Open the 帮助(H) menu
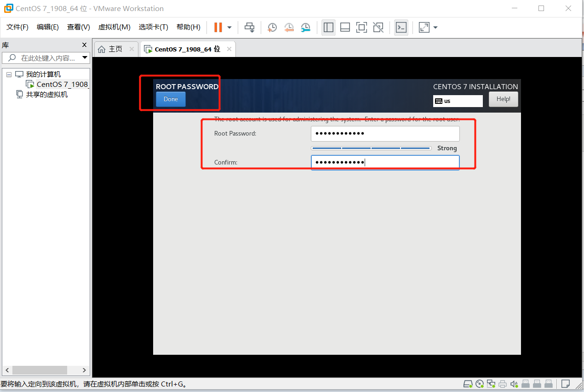584x392 pixels. (189, 27)
